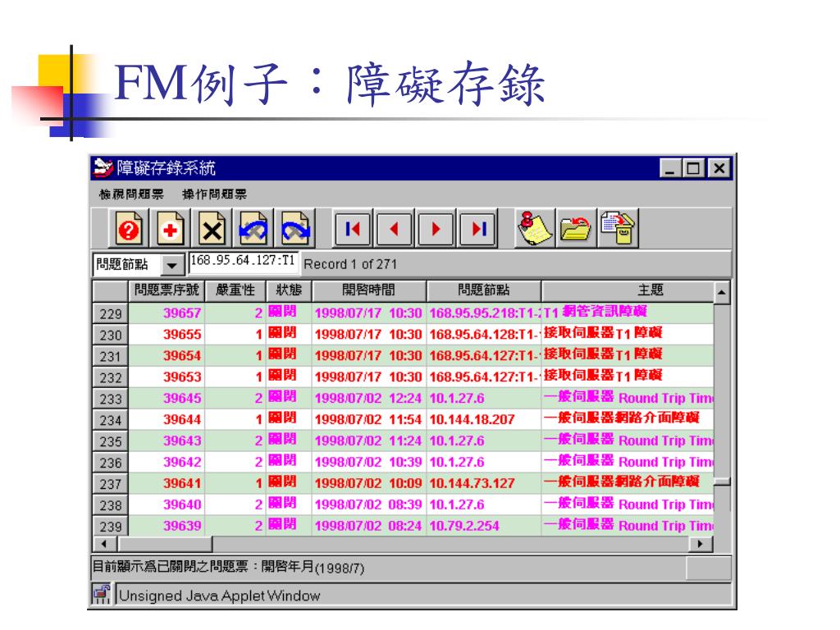Click the 狀態 column header
The width and height of the screenshot is (840, 630).
(289, 290)
